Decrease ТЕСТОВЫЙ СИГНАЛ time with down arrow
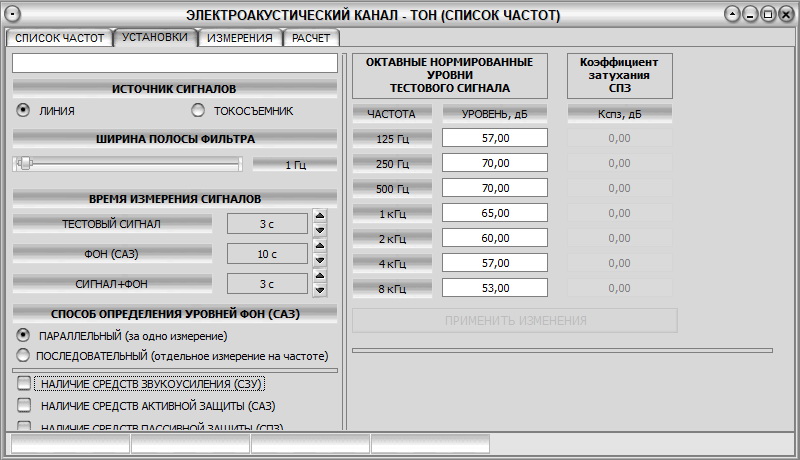The image size is (800, 460). coord(320,230)
